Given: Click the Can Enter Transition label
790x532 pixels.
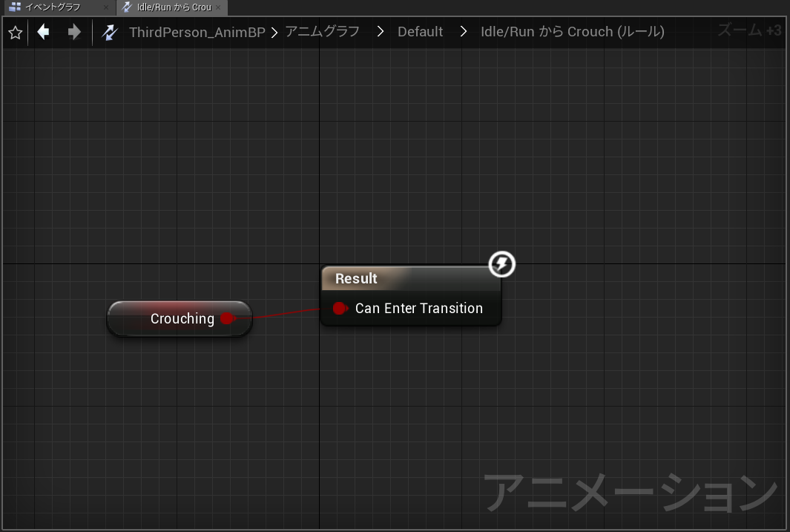Looking at the screenshot, I should pos(419,309).
